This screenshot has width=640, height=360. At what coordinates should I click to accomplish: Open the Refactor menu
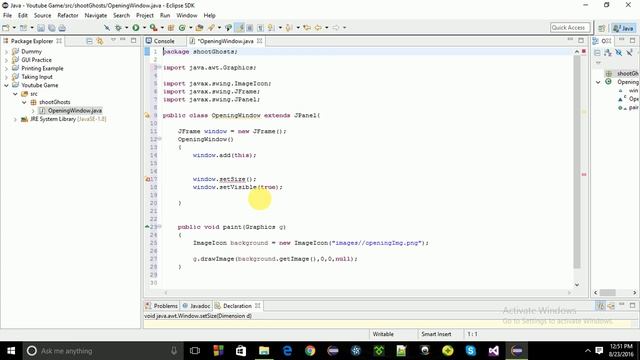coord(68,15)
